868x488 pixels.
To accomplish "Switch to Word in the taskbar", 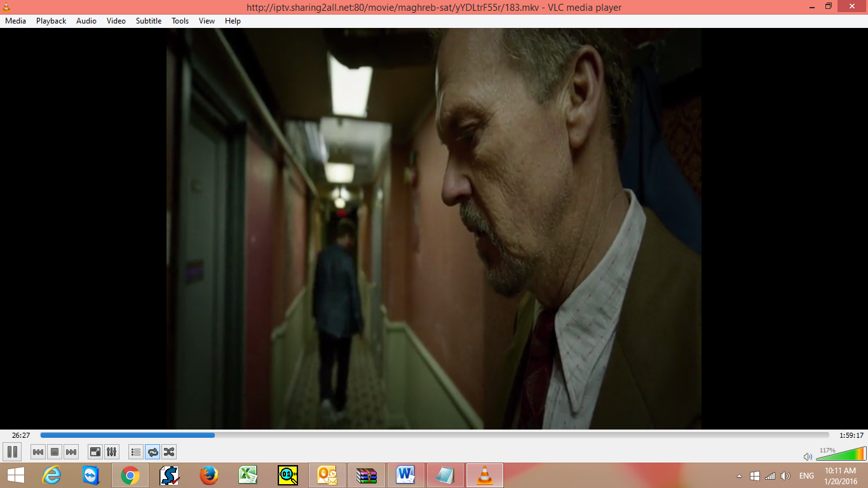I will point(406,475).
